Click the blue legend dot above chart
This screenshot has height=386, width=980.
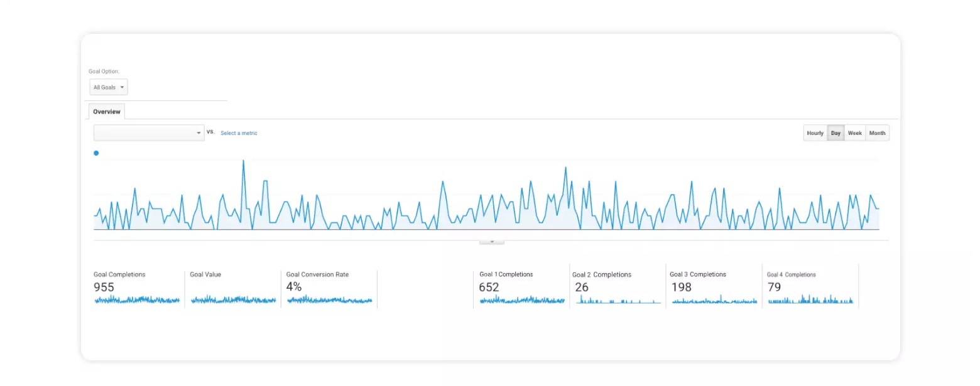tap(96, 153)
